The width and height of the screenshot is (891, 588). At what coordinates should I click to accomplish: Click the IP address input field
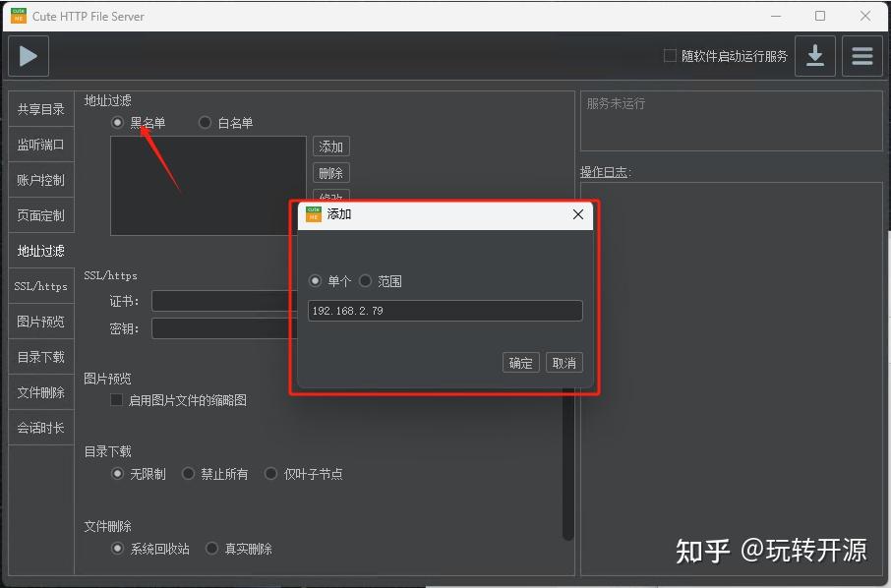(x=445, y=309)
